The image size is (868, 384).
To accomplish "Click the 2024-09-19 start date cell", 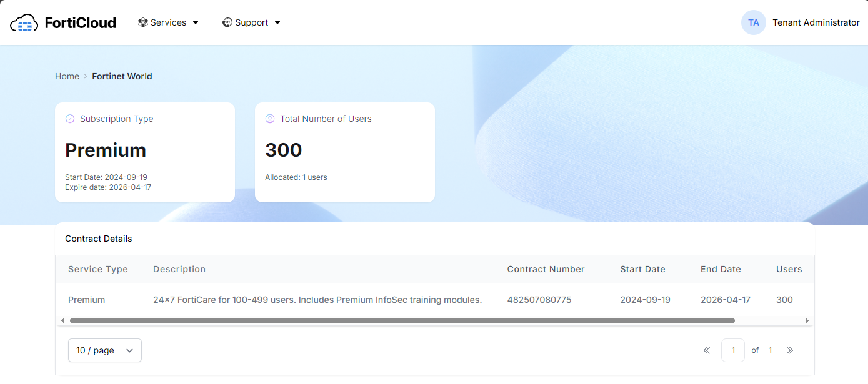I will 645,300.
